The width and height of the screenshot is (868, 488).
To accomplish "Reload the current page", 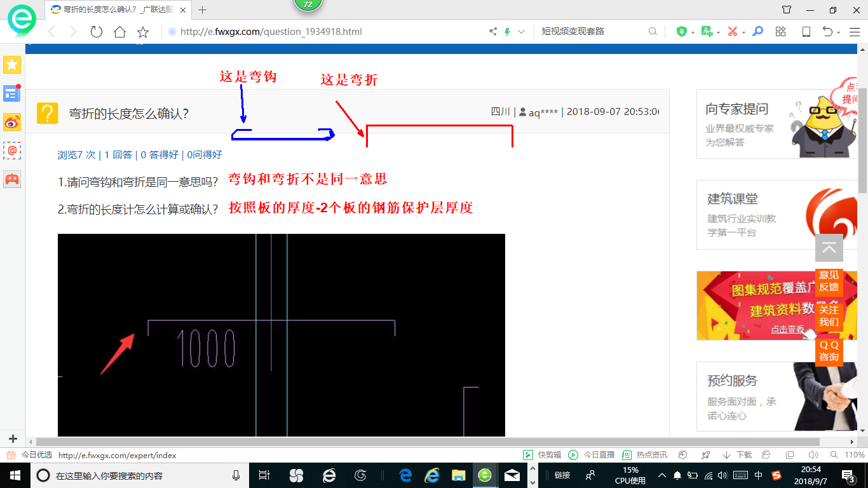I will [97, 32].
